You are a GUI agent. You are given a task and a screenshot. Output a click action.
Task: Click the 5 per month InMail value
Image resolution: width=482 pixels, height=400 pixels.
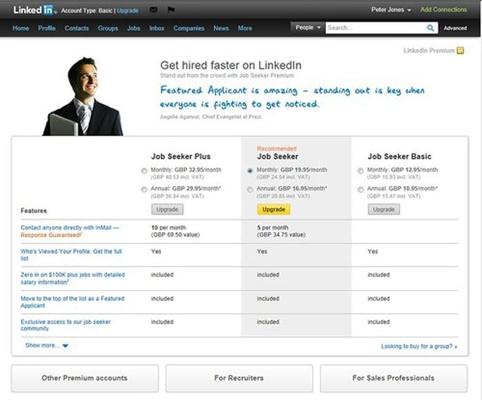[x=281, y=231]
